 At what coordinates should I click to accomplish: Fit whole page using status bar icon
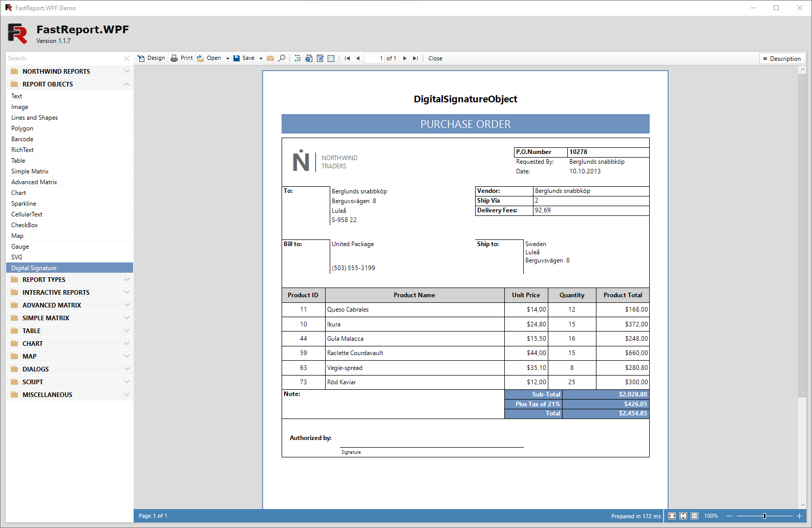(683, 516)
